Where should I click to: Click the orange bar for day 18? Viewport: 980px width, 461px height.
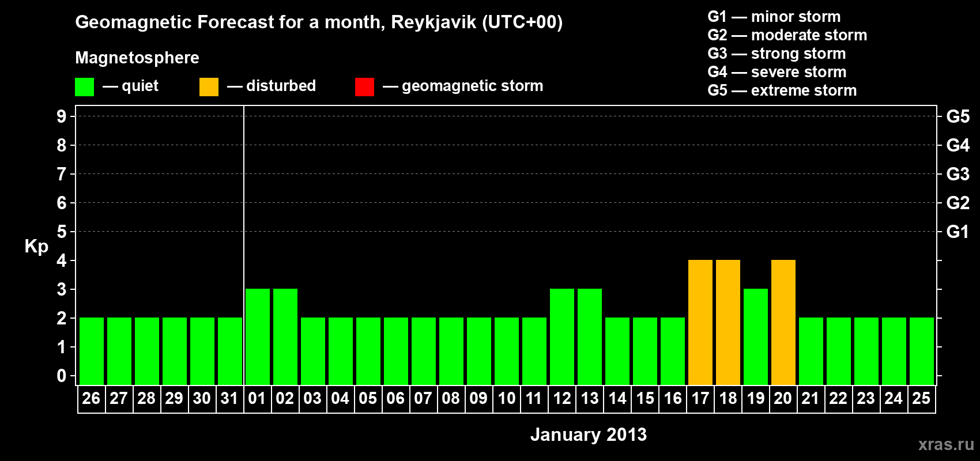pos(728,322)
